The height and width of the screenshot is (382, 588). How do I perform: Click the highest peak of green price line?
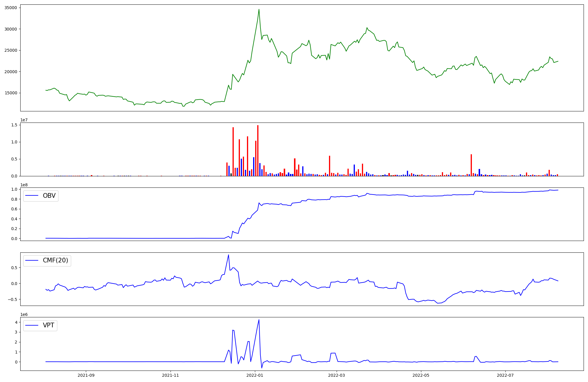click(259, 9)
